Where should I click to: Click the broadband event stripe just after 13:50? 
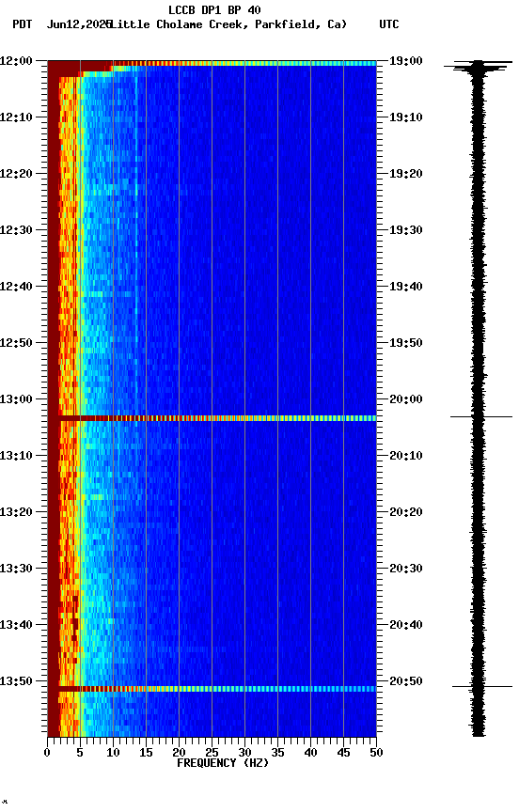pos(212,689)
